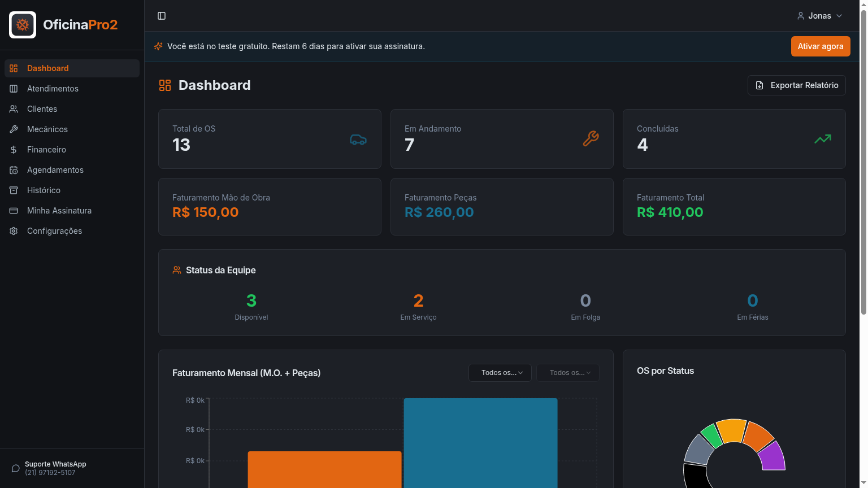The image size is (868, 488).
Task: Open the Jonas user dropdown menu
Action: tap(820, 16)
